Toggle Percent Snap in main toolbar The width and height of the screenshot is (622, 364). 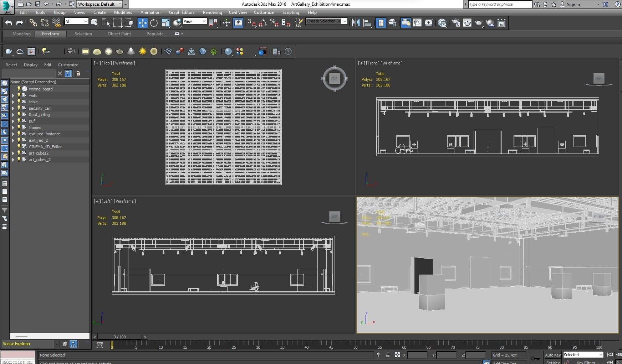pyautogui.click(x=274, y=23)
